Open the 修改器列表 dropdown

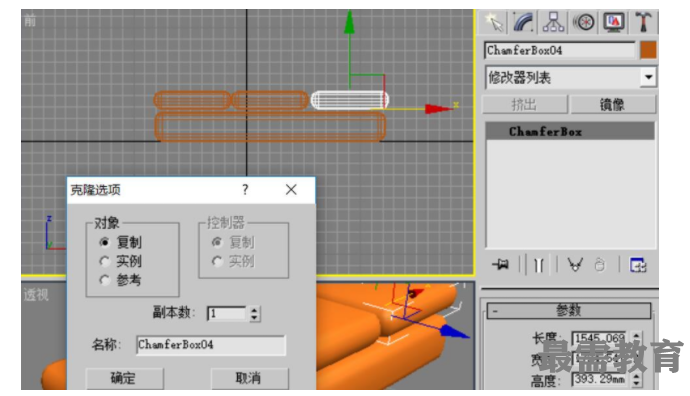pyautogui.click(x=571, y=77)
